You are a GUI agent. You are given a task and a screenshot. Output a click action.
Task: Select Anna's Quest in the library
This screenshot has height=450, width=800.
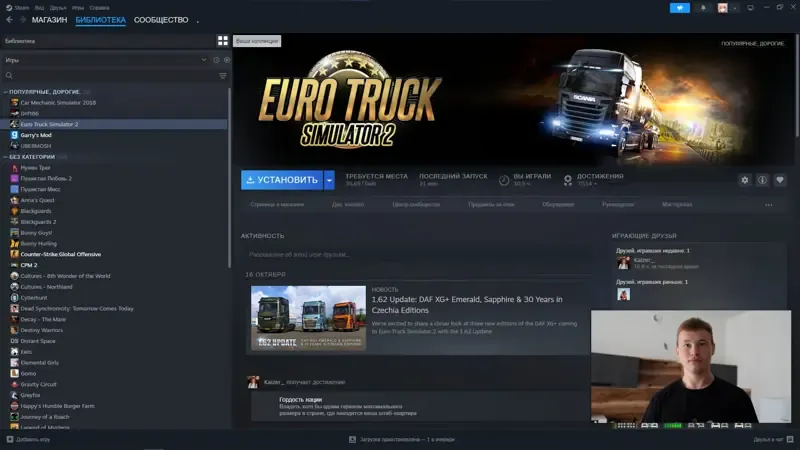click(x=37, y=200)
